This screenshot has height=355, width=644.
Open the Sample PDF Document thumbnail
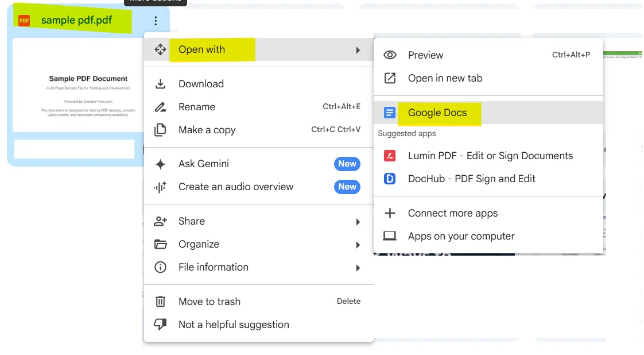coord(78,85)
